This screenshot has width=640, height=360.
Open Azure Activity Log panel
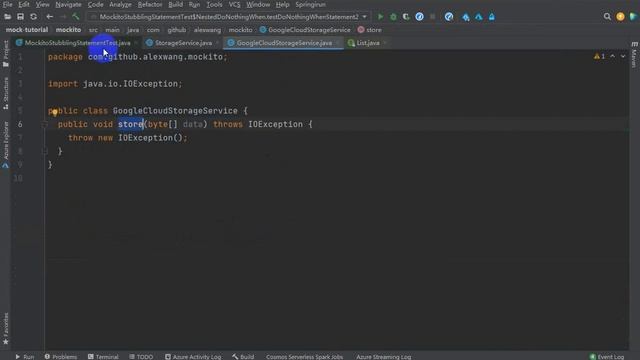click(x=193, y=356)
